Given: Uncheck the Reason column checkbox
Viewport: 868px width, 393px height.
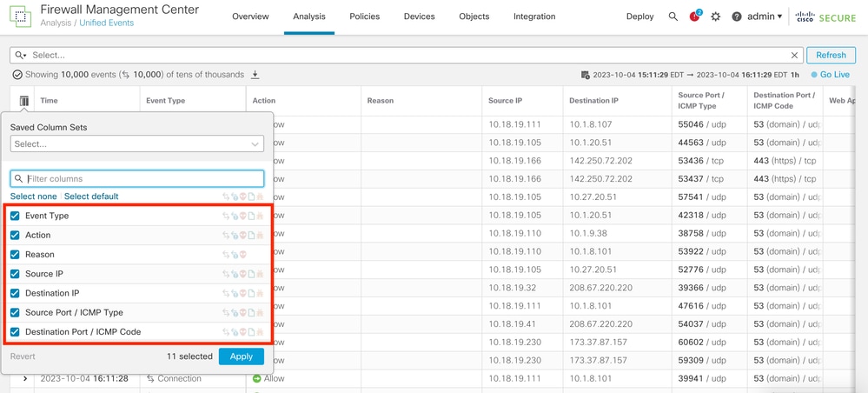Looking at the screenshot, I should click(x=15, y=255).
